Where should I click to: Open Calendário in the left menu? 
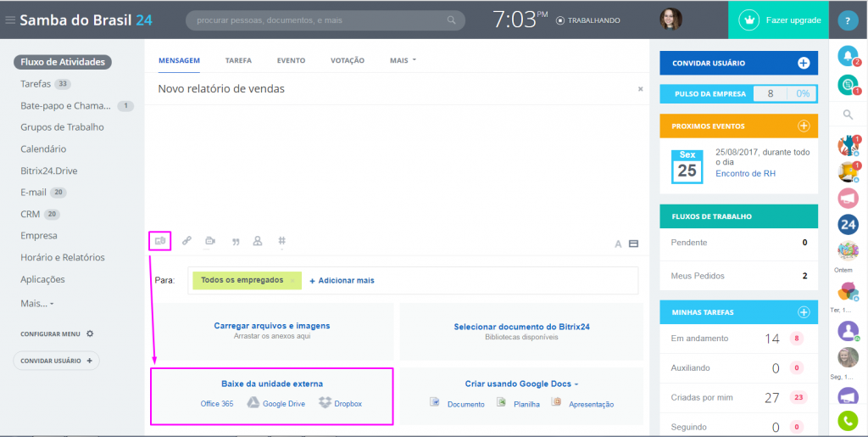(x=43, y=149)
